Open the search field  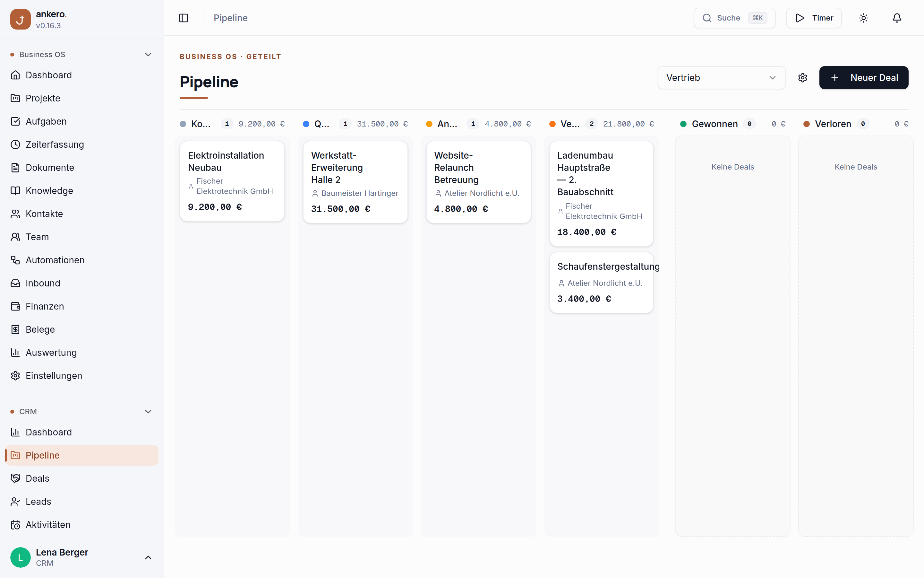[734, 18]
